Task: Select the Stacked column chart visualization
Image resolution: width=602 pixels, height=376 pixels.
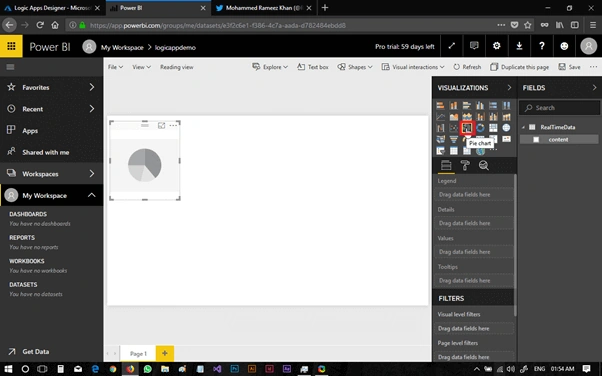Action: [x=453, y=105]
